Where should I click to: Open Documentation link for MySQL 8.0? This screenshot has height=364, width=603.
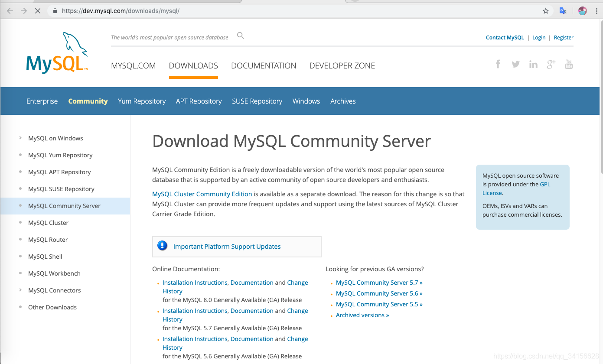[x=252, y=283]
